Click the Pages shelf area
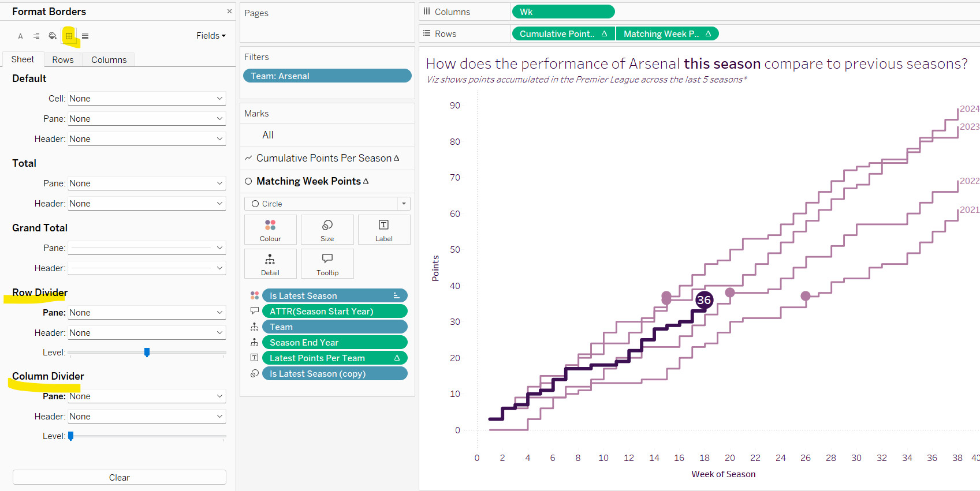This screenshot has height=491, width=980. (327, 23)
